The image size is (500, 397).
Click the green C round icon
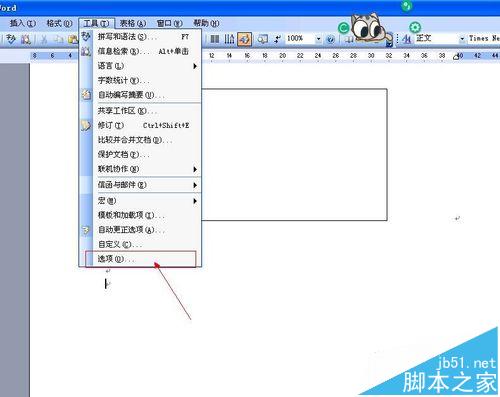[x=343, y=28]
